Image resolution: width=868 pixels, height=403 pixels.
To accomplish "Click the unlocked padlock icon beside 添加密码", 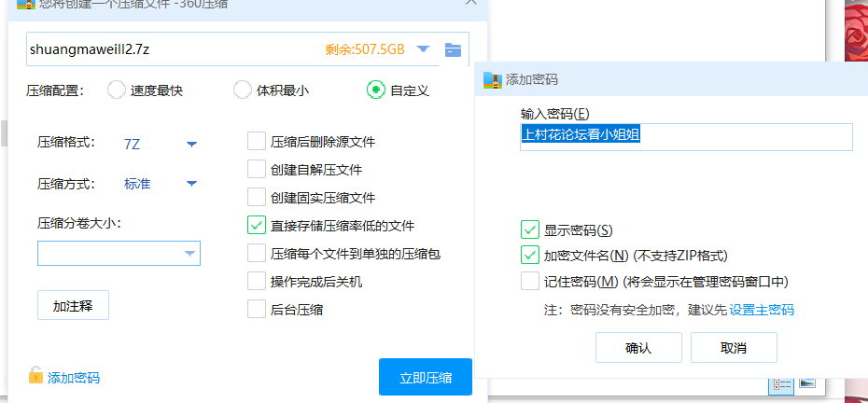I will pos(35,375).
